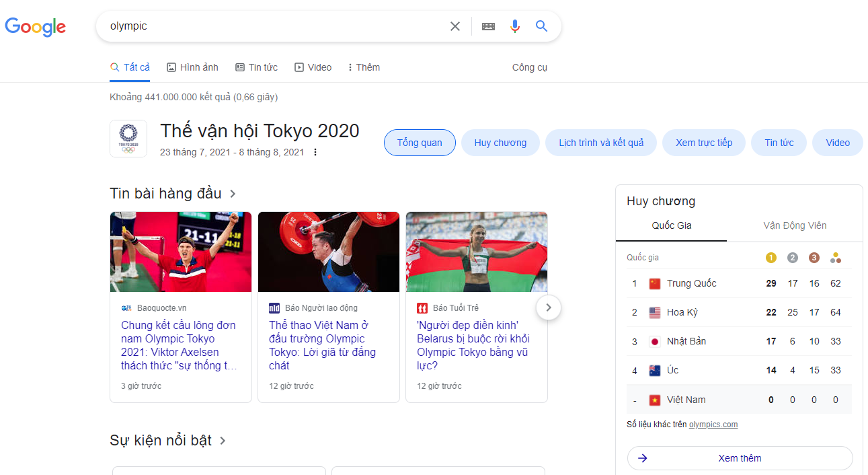The height and width of the screenshot is (475, 868).
Task: Open the Công cụ search tools
Action: [530, 67]
